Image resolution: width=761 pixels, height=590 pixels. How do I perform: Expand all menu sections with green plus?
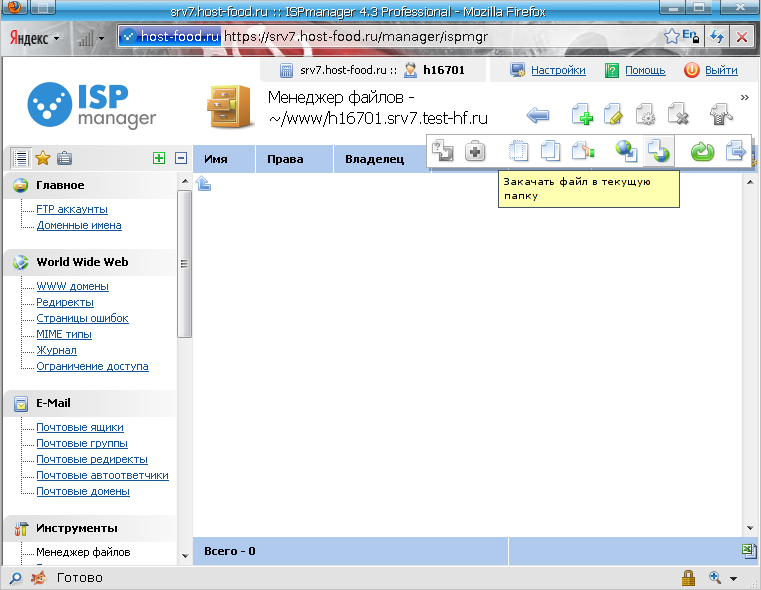(158, 158)
